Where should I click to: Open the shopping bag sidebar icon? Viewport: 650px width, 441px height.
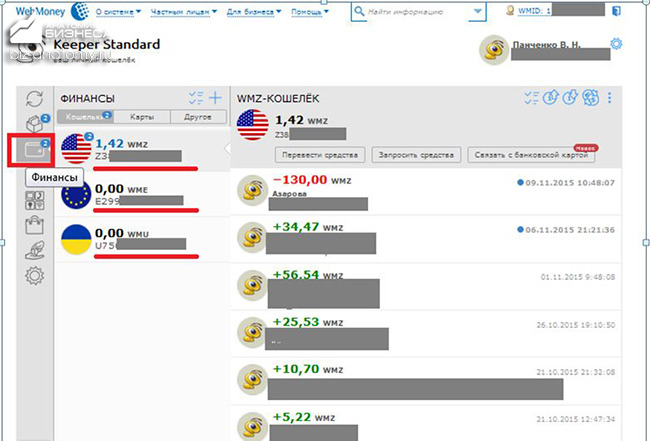tap(34, 225)
